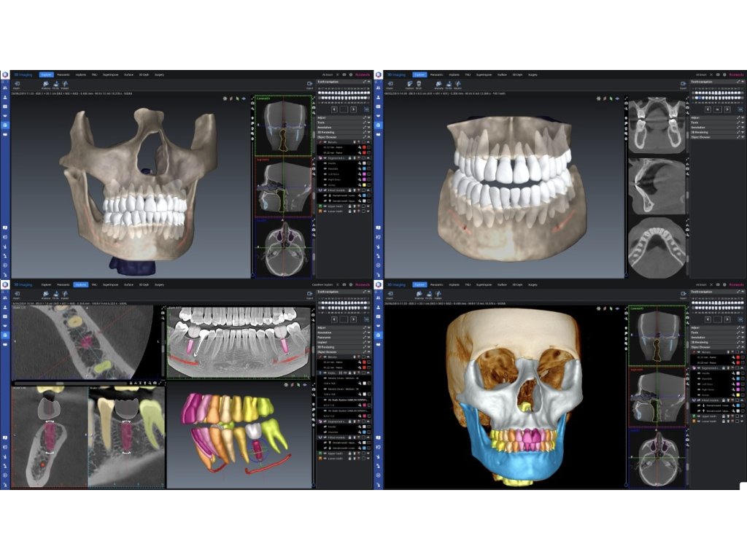Screen dimensions: 747x560
Task: Click Fit tris tool icon in top-left window
Action: 55,85
